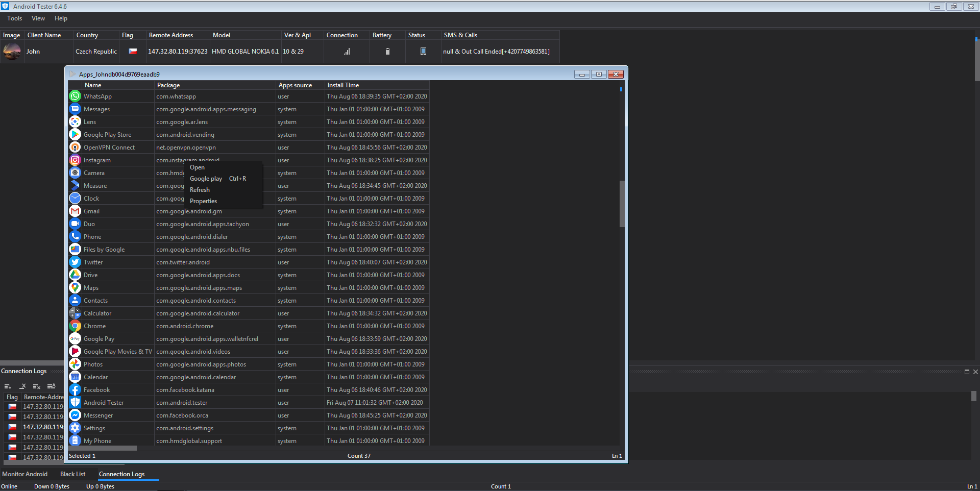The width and height of the screenshot is (980, 491).
Task: Click the Android Tester shield icon
Action: tap(75, 402)
